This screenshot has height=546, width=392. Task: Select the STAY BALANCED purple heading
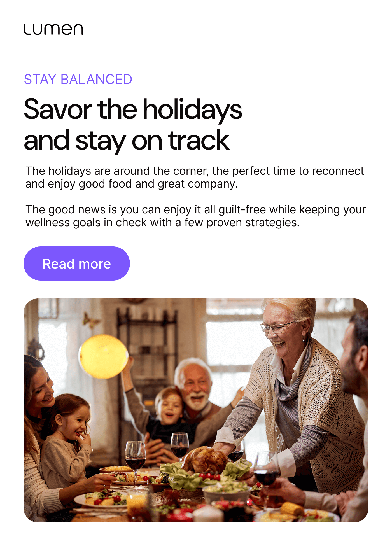coord(78,79)
